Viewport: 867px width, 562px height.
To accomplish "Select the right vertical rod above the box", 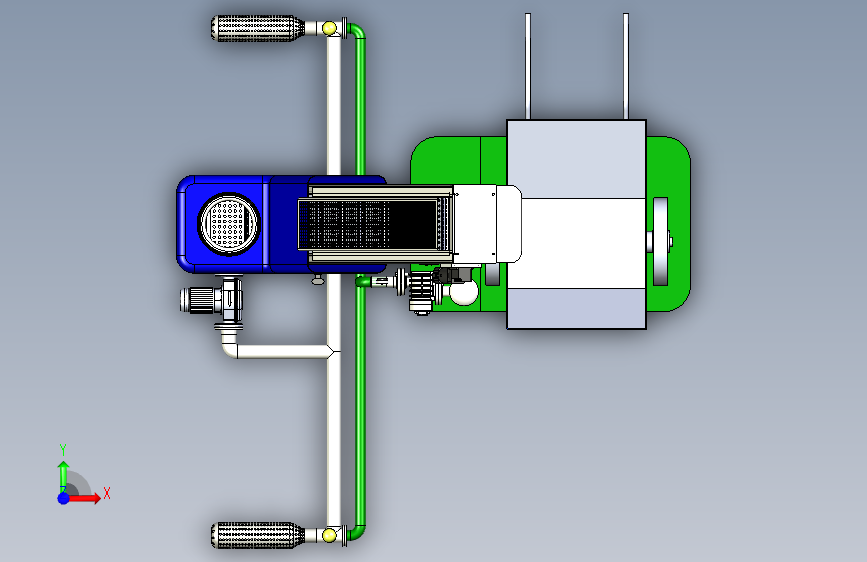I will (626, 66).
